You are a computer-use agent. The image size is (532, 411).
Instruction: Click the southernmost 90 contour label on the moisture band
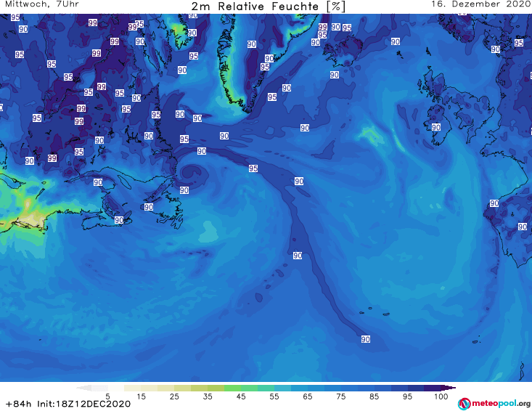tap(365, 339)
